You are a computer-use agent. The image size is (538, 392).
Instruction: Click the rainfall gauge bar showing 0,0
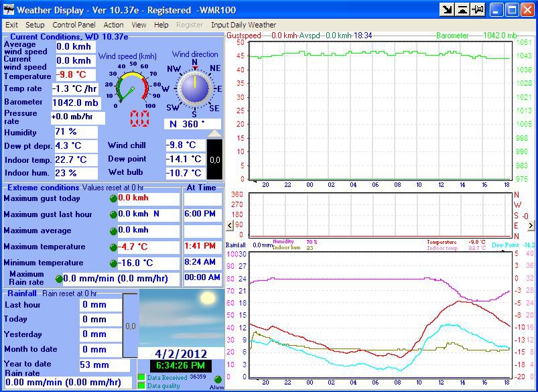point(131,326)
